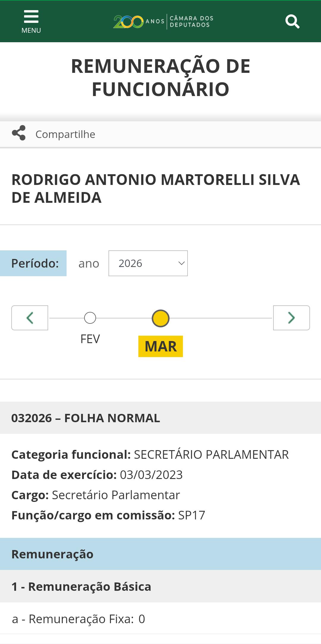Open the ano 2026 dropdown
Viewport: 321px width, 644px height.
(x=148, y=263)
